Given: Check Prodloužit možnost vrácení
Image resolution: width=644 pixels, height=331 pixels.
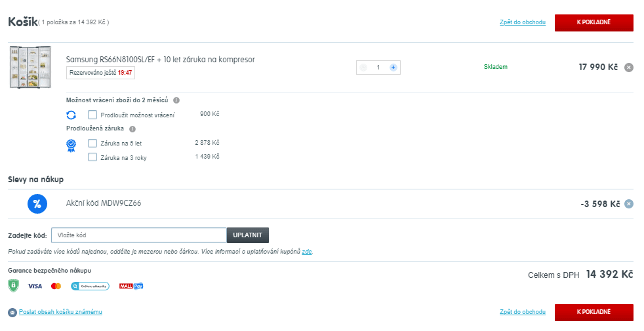Looking at the screenshot, I should coord(92,115).
